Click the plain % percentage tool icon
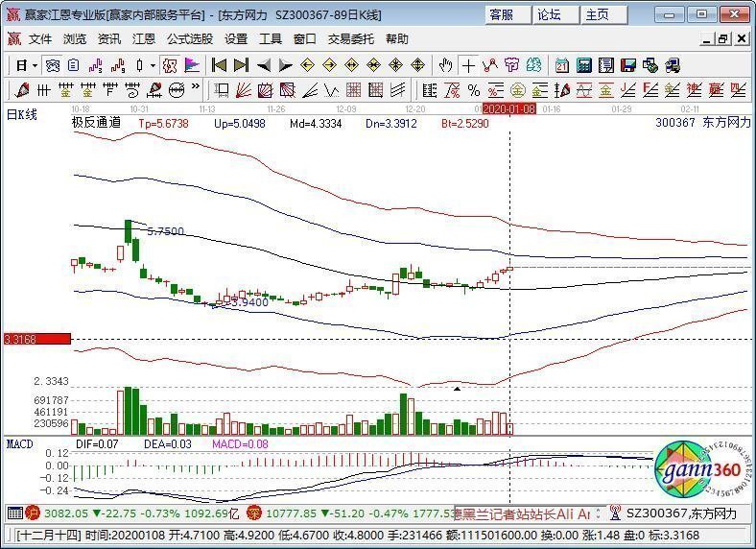The width and height of the screenshot is (756, 549). tap(474, 90)
